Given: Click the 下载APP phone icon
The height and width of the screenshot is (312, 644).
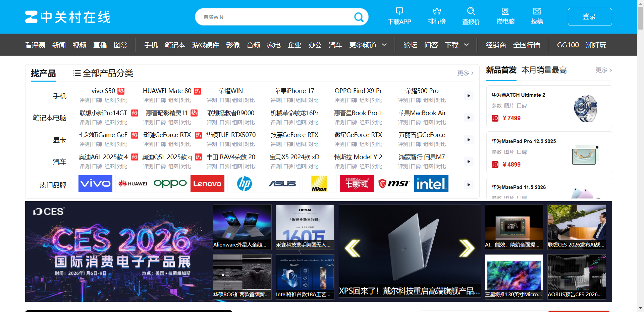Looking at the screenshot, I should click(x=399, y=11).
